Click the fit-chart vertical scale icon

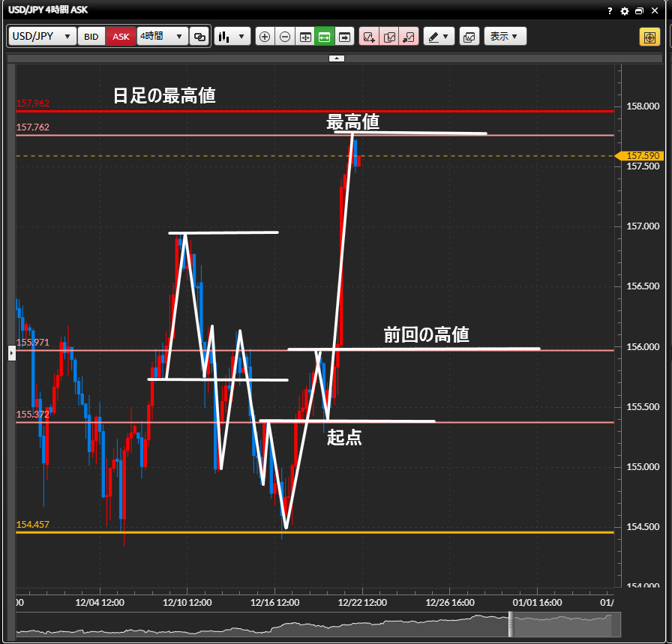(305, 37)
